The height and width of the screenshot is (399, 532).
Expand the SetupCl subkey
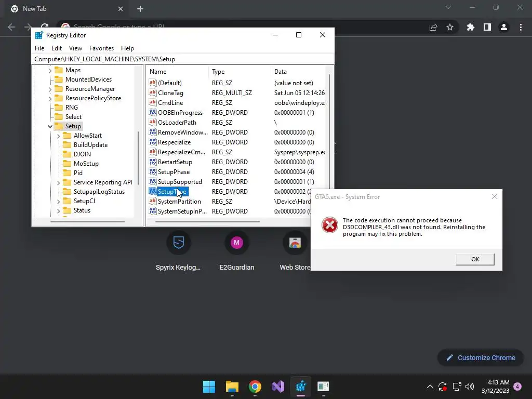58,201
